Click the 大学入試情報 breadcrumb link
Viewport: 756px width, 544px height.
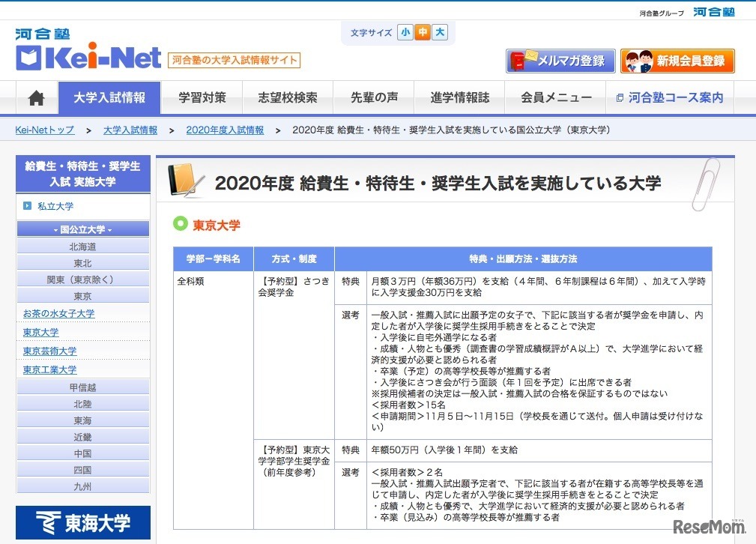(130, 130)
